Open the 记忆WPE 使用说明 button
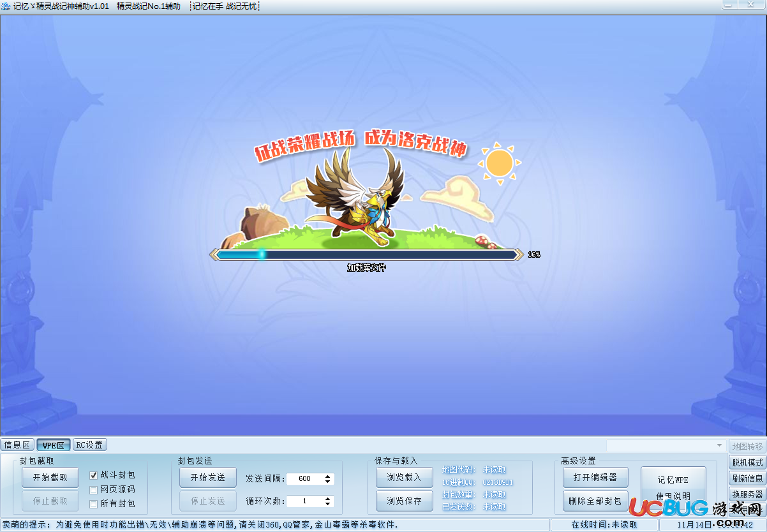Screen dimensions: 767x532 pyautogui.click(x=673, y=488)
